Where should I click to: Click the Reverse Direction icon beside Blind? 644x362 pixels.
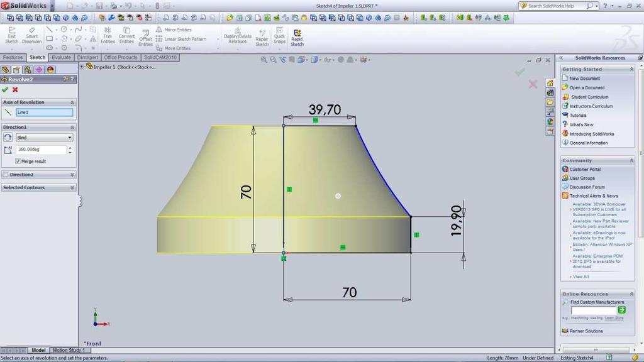pos(8,138)
